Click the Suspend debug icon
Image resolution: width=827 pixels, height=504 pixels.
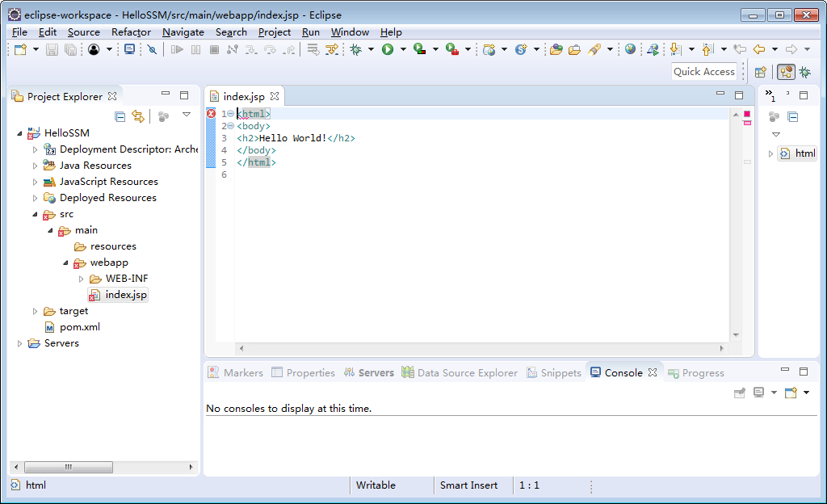(x=195, y=49)
